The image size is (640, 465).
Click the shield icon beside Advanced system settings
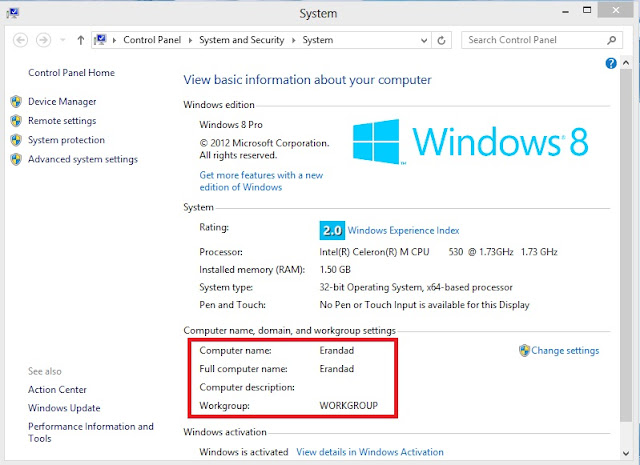pyautogui.click(x=16, y=159)
